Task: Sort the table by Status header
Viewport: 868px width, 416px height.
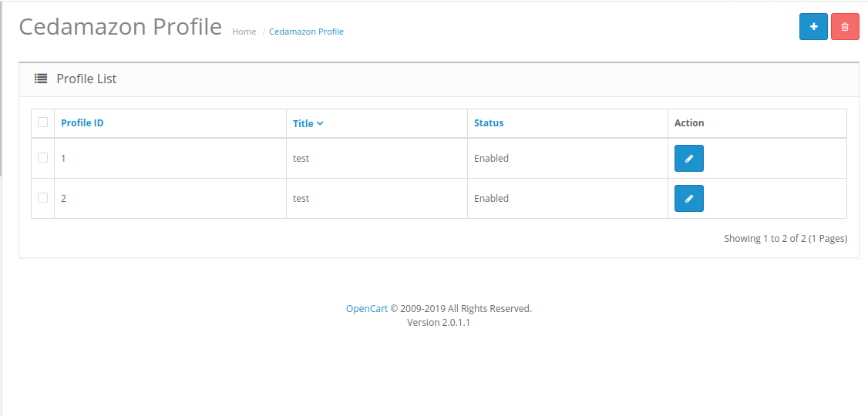Action: (488, 123)
